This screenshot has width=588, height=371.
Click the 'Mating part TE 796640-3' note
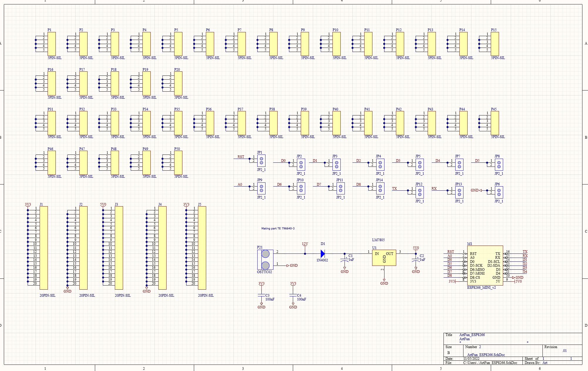tap(278, 229)
